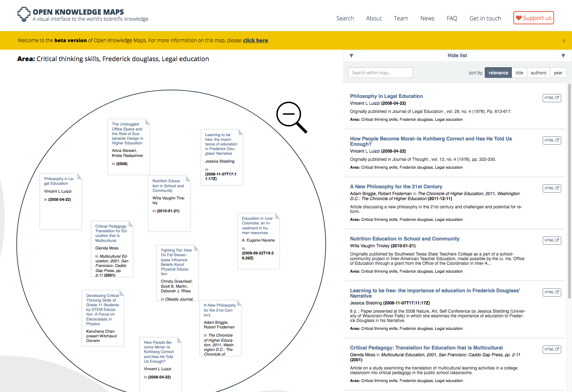Image resolution: width=572 pixels, height=392 pixels.
Task: Click the Support us button
Action: (x=533, y=18)
